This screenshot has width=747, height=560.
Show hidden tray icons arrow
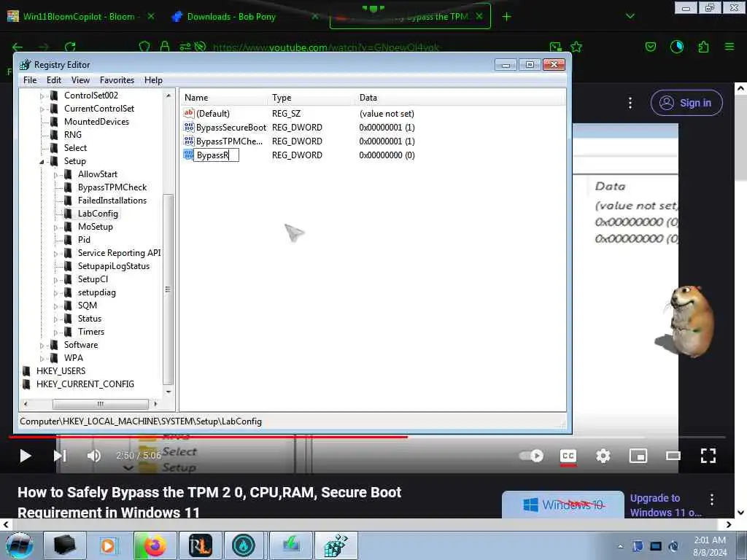[x=620, y=546]
